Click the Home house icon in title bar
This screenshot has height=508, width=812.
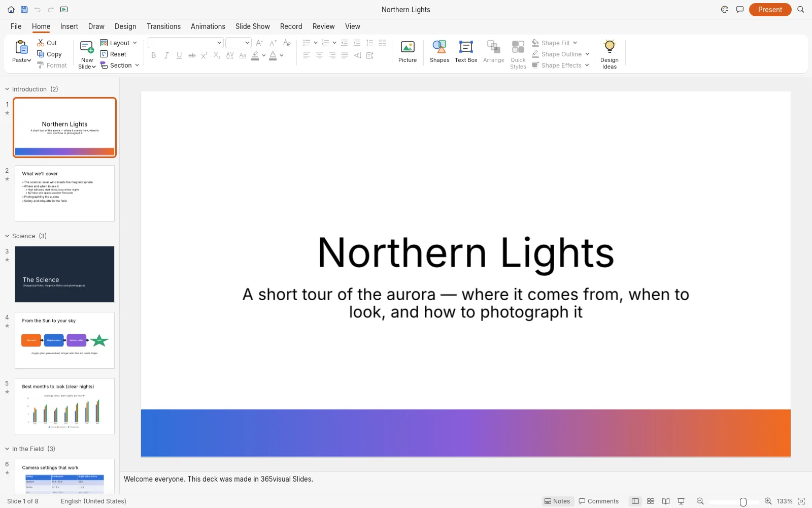pyautogui.click(x=11, y=10)
